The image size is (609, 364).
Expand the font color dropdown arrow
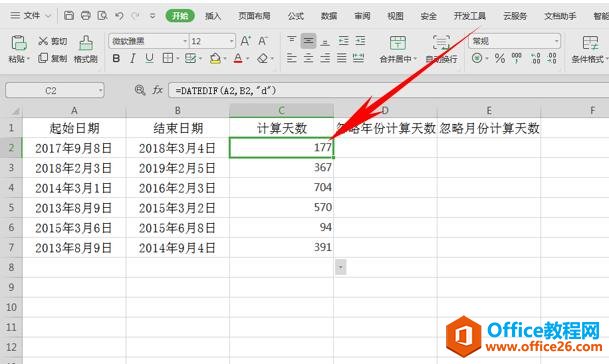point(247,59)
